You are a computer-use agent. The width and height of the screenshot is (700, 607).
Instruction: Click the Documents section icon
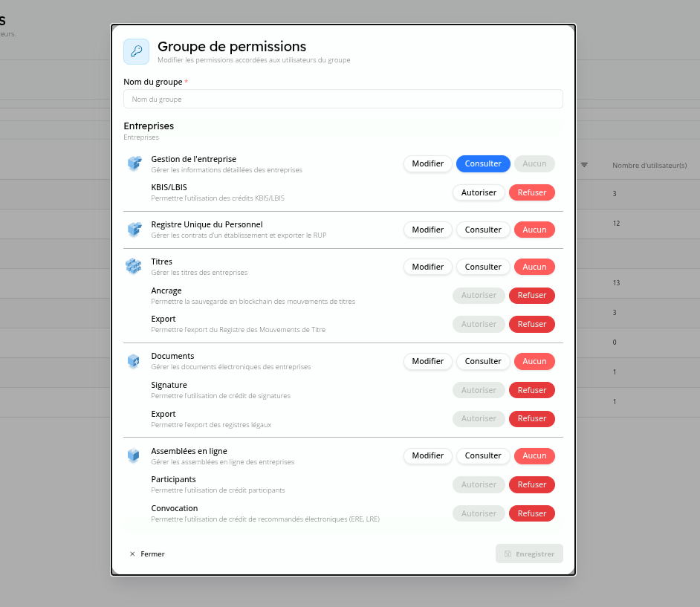point(134,361)
